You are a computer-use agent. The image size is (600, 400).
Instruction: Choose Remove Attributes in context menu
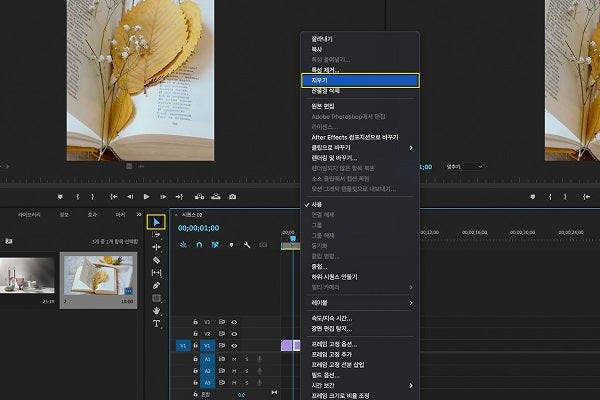360,70
